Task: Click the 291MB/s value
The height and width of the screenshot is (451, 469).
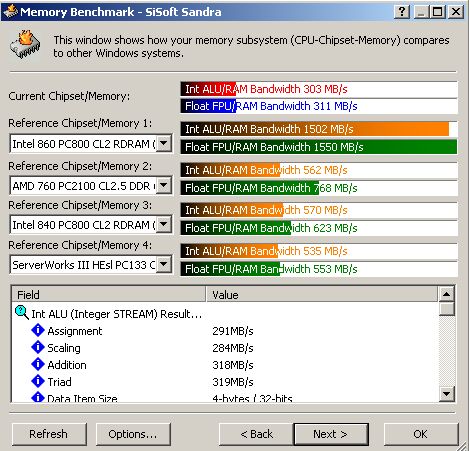Action: click(233, 331)
